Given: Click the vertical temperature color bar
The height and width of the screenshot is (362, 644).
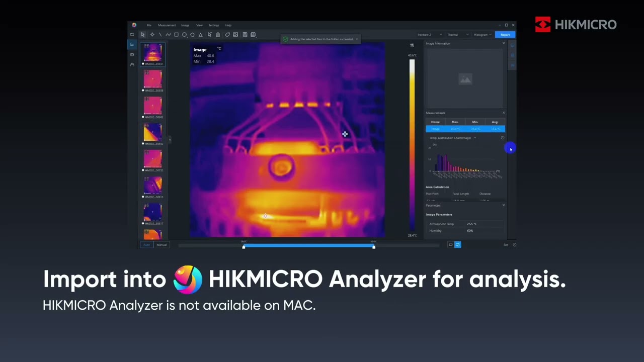Looking at the screenshot, I should click(x=412, y=145).
